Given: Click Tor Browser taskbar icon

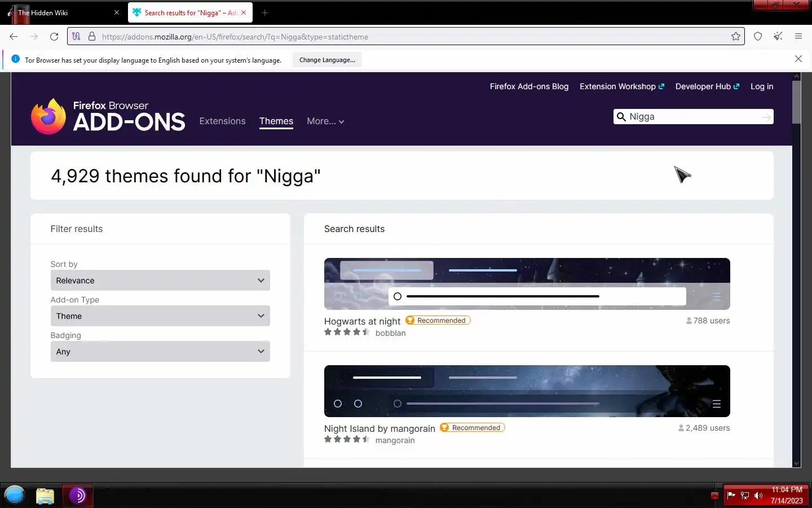Looking at the screenshot, I should [77, 496].
